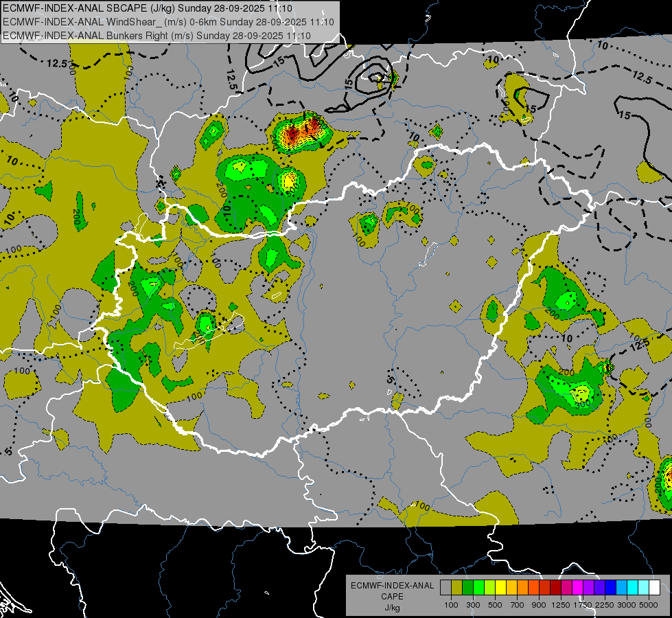
Task: Pick the yellow-green legend swatch
Action: [x=490, y=588]
